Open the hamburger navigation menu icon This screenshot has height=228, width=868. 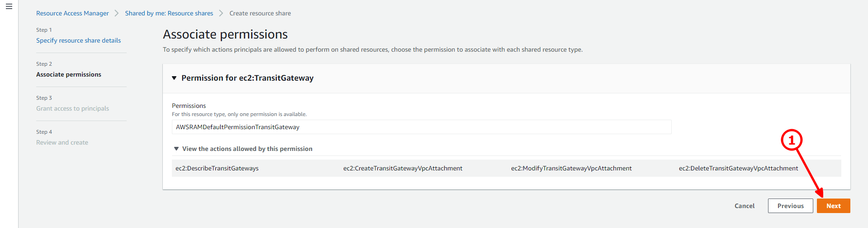[x=9, y=6]
